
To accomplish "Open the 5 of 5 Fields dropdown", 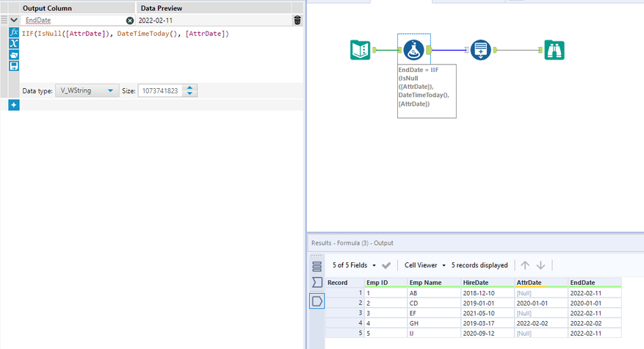I will 354,265.
